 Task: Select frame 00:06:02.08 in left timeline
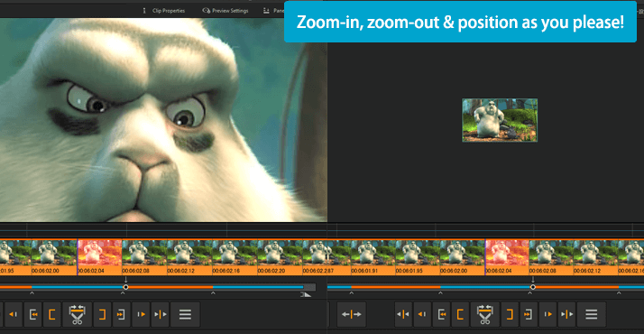[x=144, y=257]
